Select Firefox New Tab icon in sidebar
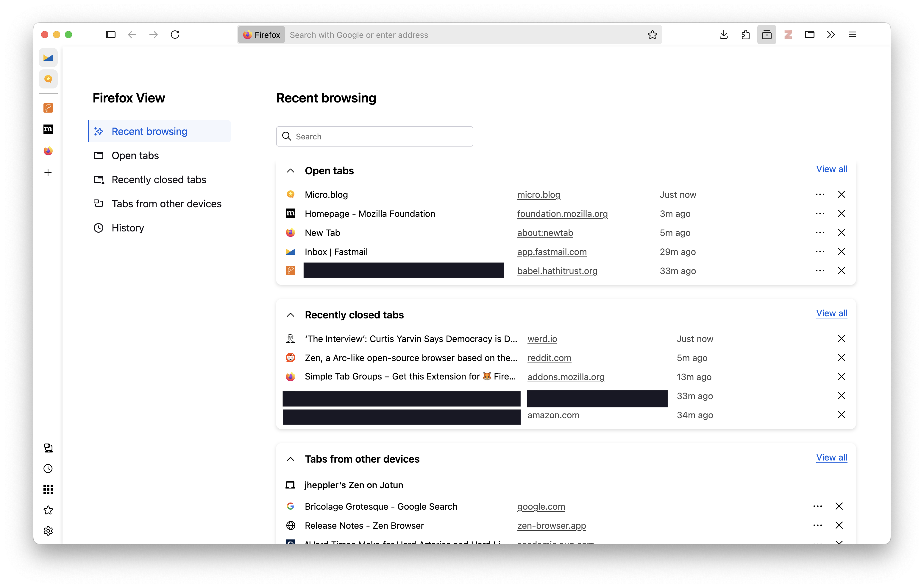 [x=48, y=151]
